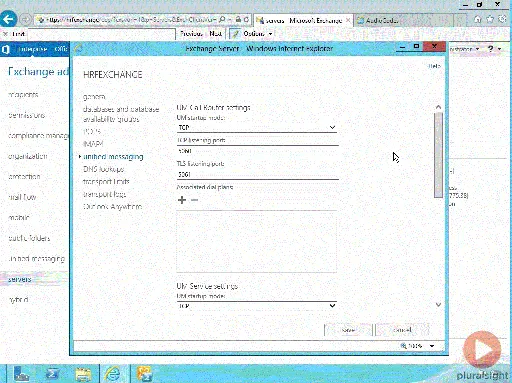
Task: Click the Previous button in the find bar
Action: coord(191,34)
